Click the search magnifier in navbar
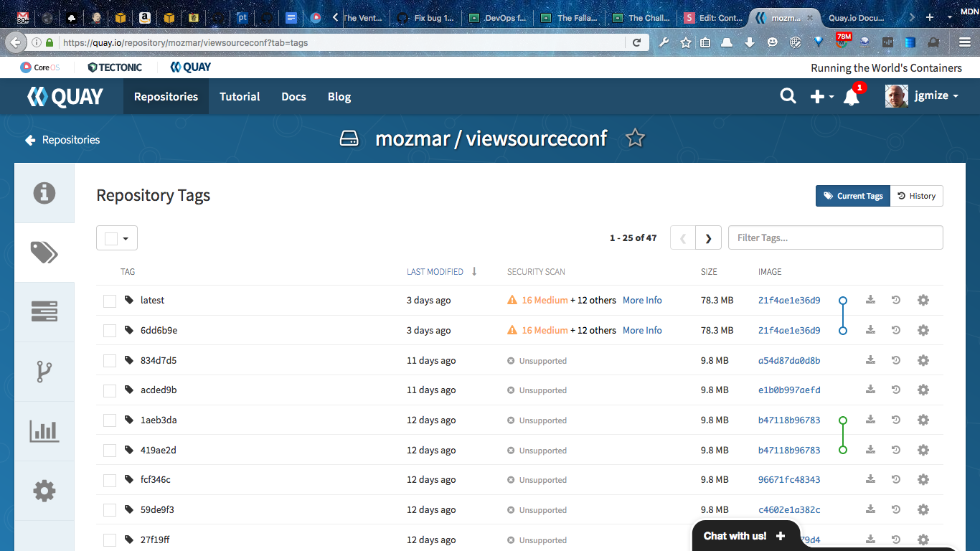The image size is (980, 551). 788,96
